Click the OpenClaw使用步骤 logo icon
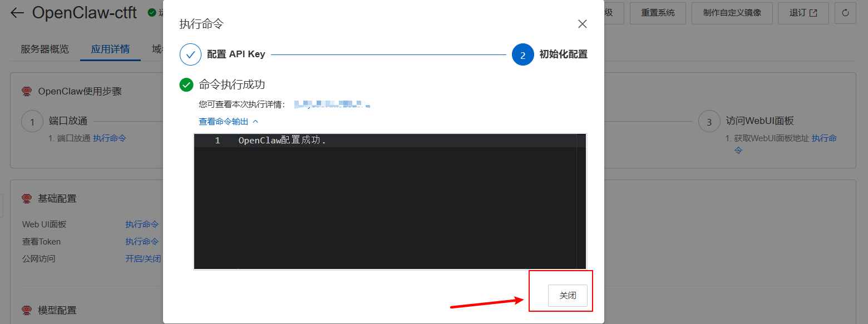The image size is (868, 324). click(26, 91)
